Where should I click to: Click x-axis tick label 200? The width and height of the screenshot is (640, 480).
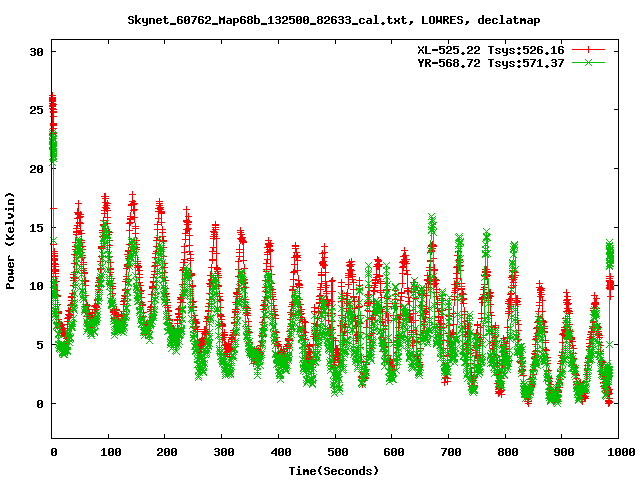167,452
